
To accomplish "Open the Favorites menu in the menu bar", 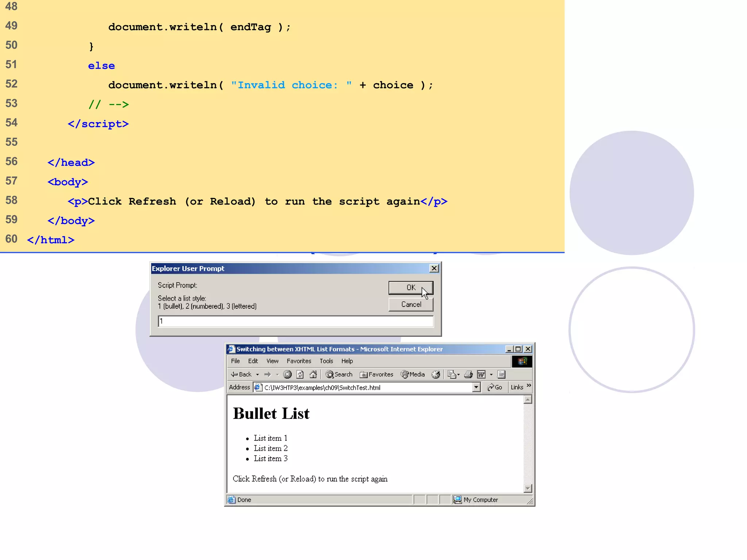I will pos(299,361).
